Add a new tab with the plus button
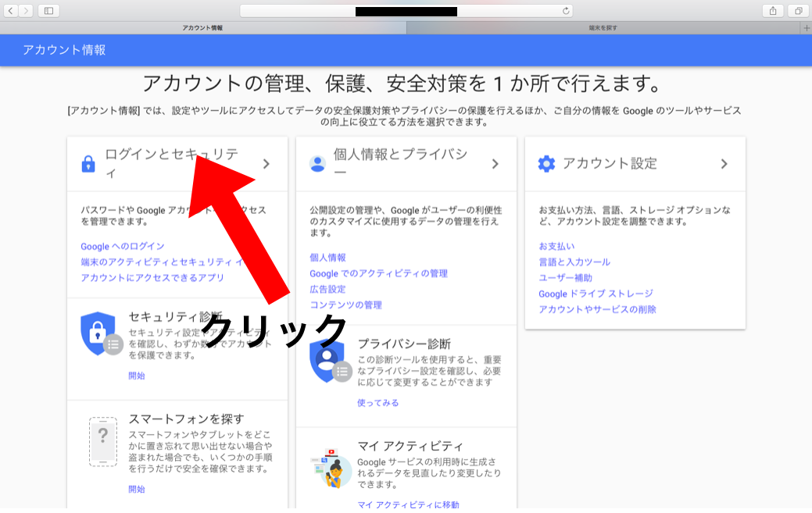 coord(807,28)
